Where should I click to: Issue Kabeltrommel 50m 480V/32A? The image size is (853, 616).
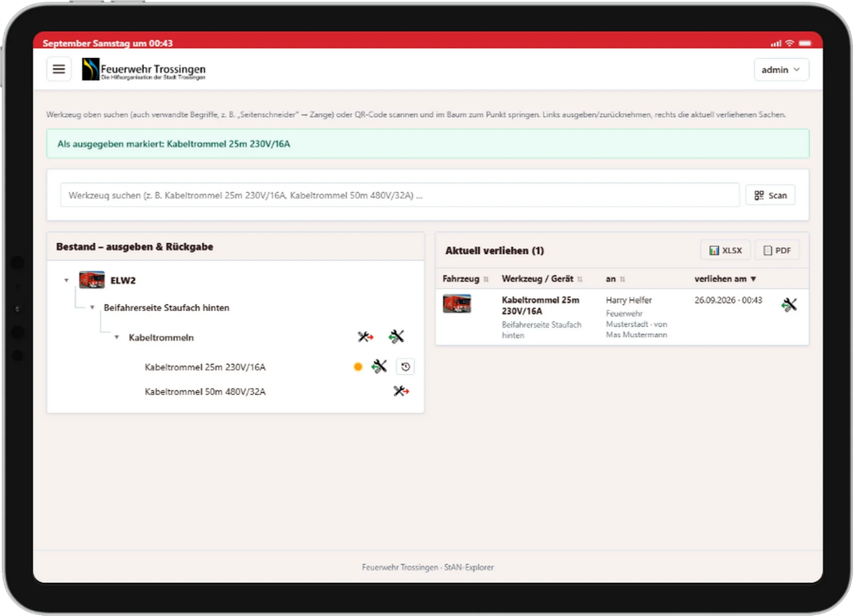[x=401, y=391]
